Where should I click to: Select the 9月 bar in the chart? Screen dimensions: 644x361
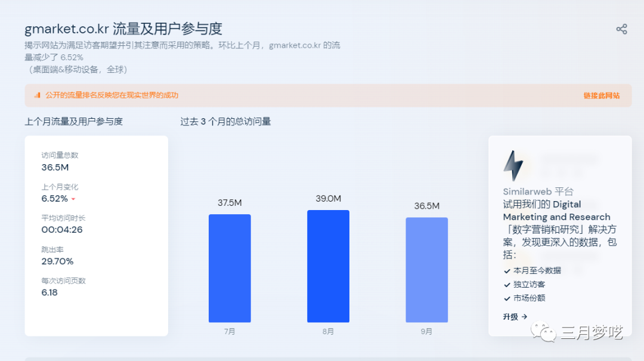tap(427, 270)
